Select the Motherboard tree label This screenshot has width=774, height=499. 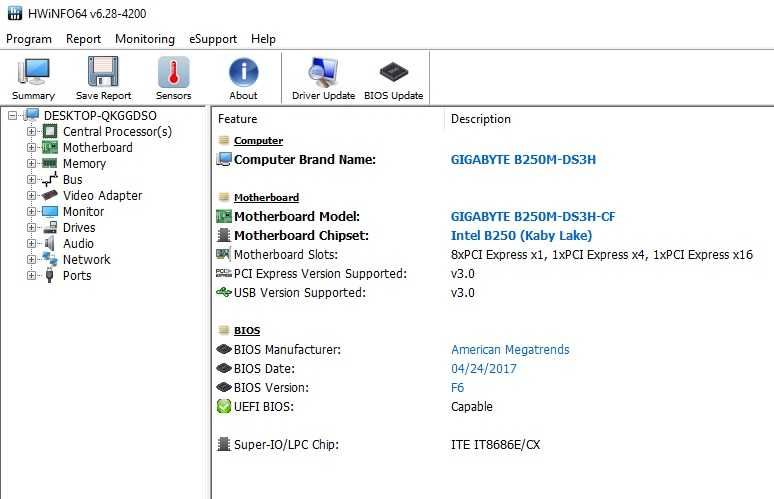pyautogui.click(x=98, y=148)
